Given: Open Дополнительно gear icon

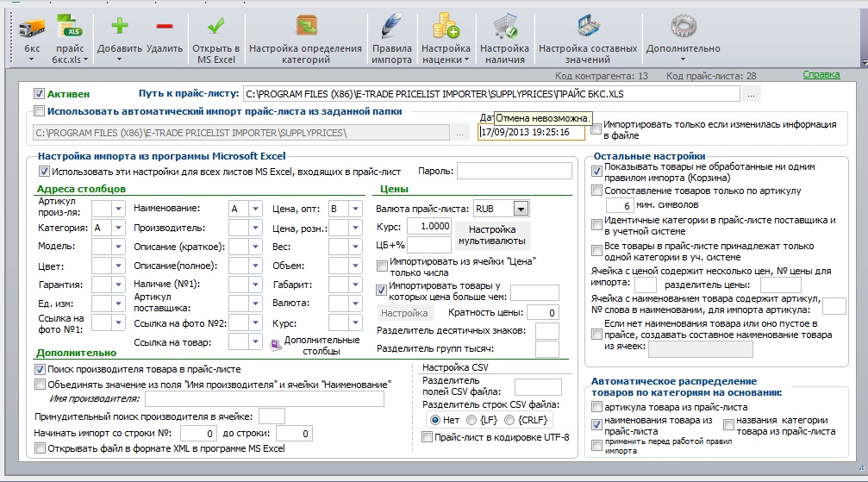Looking at the screenshot, I should tap(683, 26).
